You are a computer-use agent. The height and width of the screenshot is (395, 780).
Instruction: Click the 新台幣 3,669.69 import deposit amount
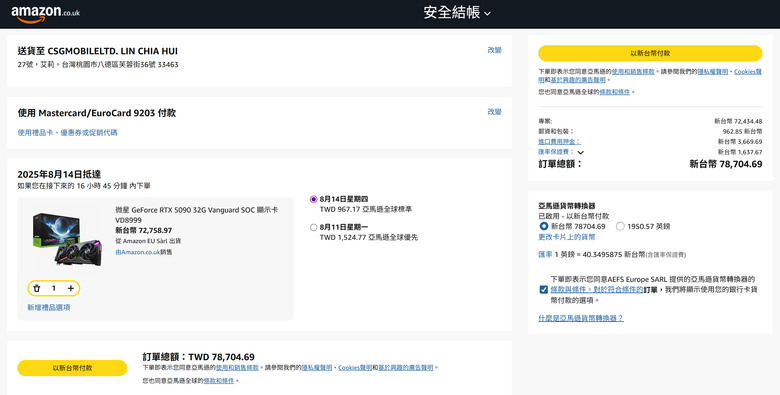click(x=740, y=142)
